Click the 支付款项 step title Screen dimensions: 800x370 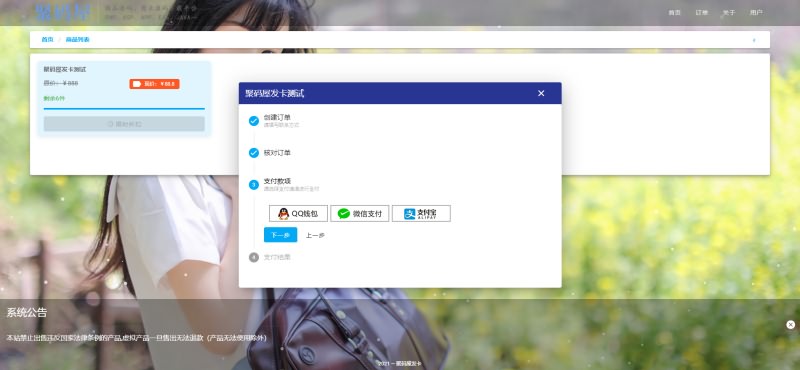coord(277,181)
